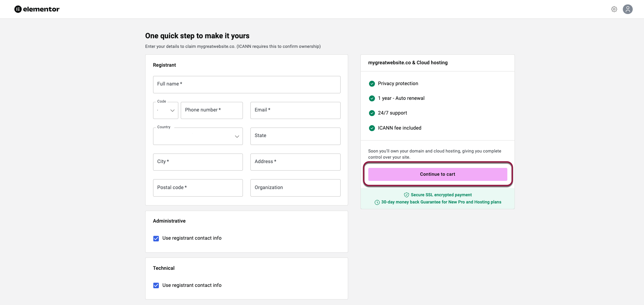644x305 pixels.
Task: Click the Postal code field
Action: [x=198, y=188]
